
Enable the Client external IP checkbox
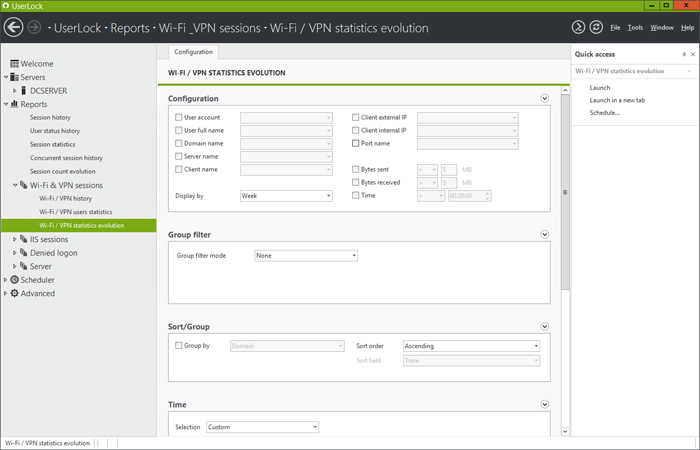point(355,117)
